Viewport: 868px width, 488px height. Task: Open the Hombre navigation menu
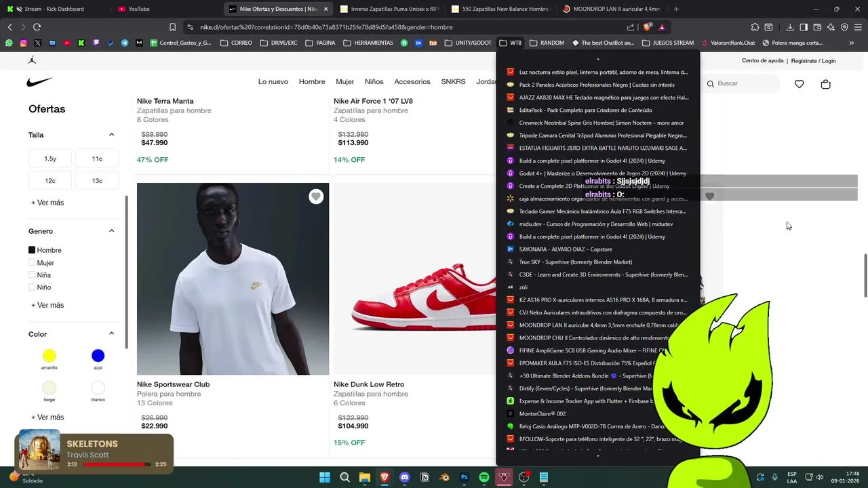coord(312,81)
